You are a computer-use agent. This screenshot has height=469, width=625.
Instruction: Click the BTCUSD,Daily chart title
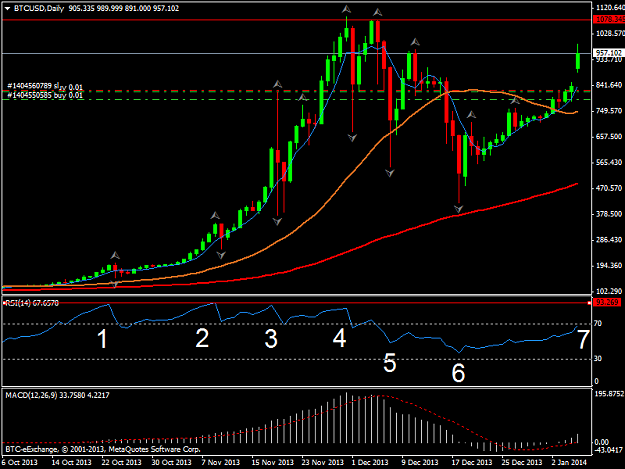pyautogui.click(x=39, y=8)
